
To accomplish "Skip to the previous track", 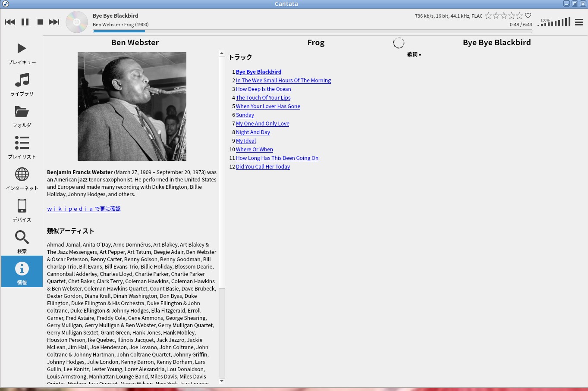I will pos(10,22).
